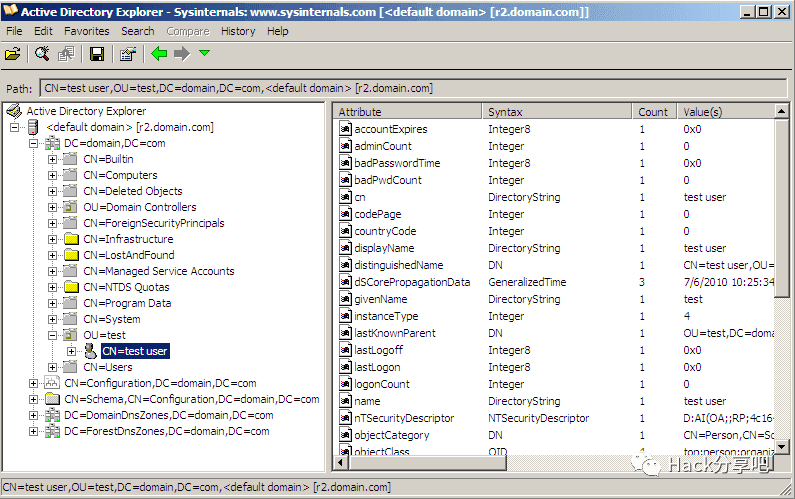Click the badPasswordTime attribute icon
The width and height of the screenshot is (795, 499).
pos(345,163)
